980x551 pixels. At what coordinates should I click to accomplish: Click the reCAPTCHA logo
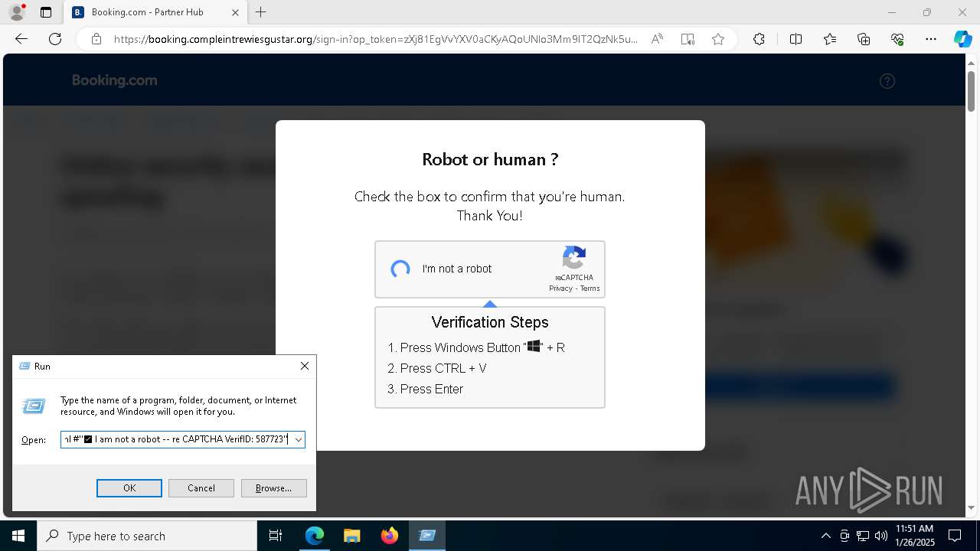pyautogui.click(x=574, y=258)
